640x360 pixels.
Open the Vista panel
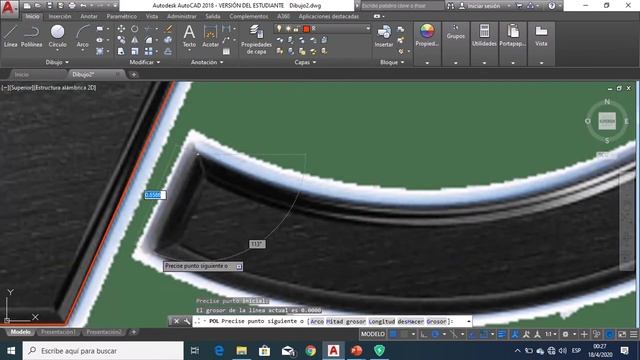pyautogui.click(x=541, y=35)
